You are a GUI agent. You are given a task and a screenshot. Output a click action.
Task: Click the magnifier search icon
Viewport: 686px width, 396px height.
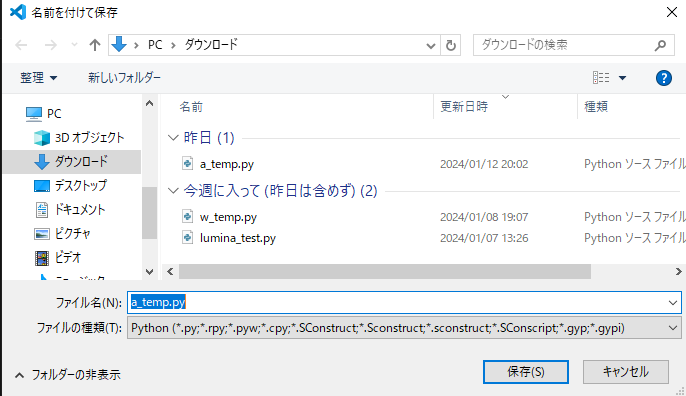(660, 45)
